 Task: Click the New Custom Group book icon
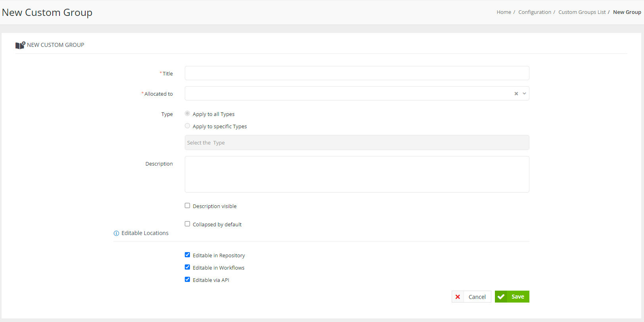(x=20, y=45)
